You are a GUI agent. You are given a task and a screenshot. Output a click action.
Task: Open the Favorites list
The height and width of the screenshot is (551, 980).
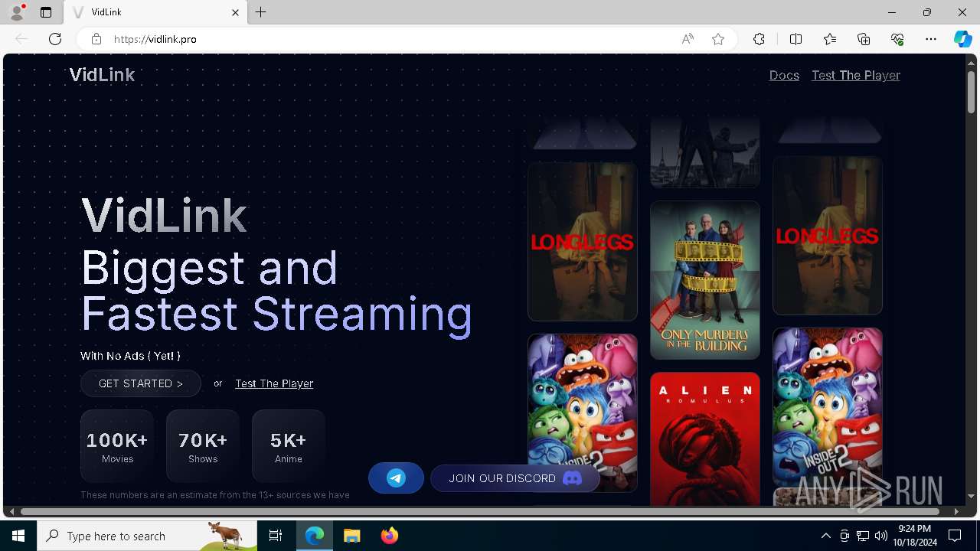tap(830, 39)
